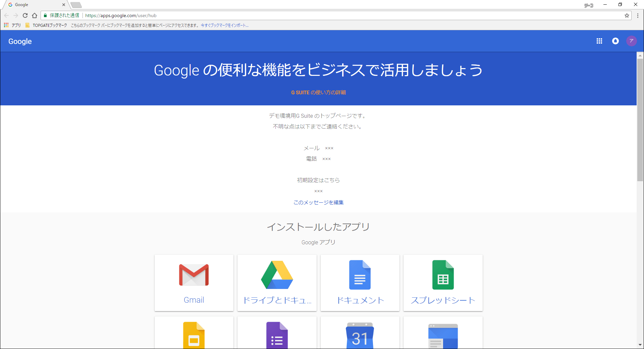This screenshot has width=644, height=349.
Task: Select the インストールしたアプリ heading
Action: pyautogui.click(x=318, y=227)
